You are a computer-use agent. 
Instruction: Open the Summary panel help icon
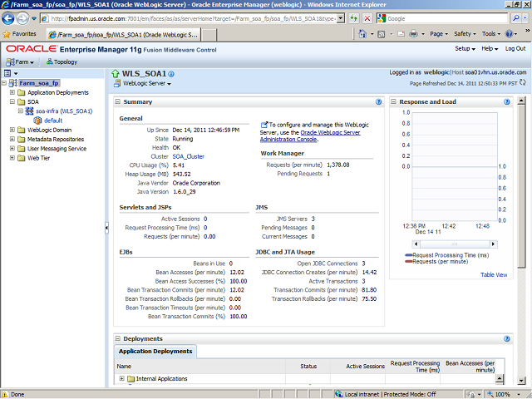[378, 101]
